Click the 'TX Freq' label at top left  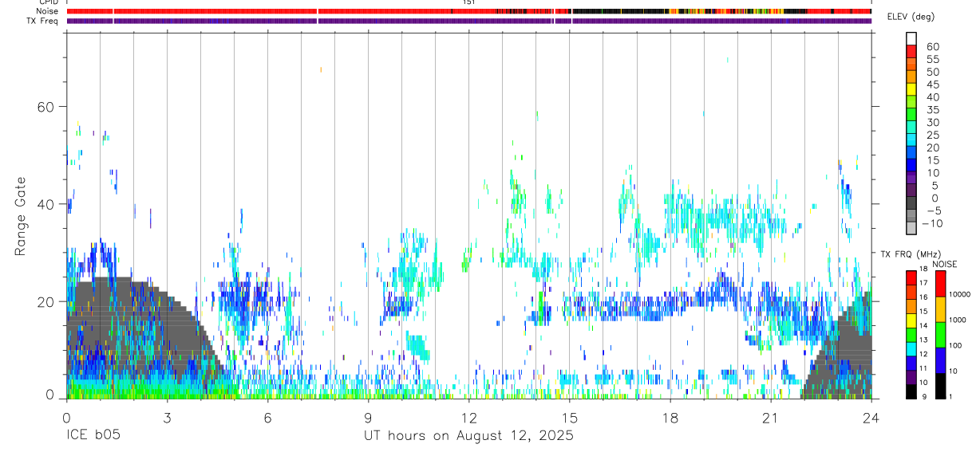coord(44,21)
